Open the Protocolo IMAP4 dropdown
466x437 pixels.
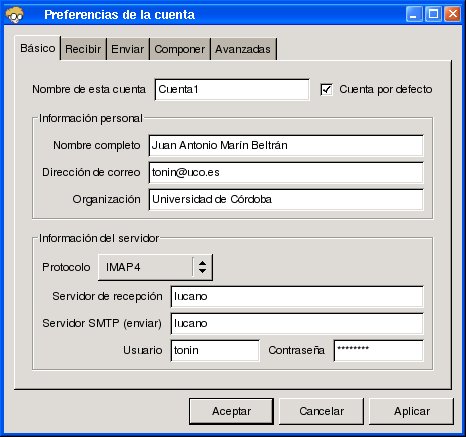(155, 267)
